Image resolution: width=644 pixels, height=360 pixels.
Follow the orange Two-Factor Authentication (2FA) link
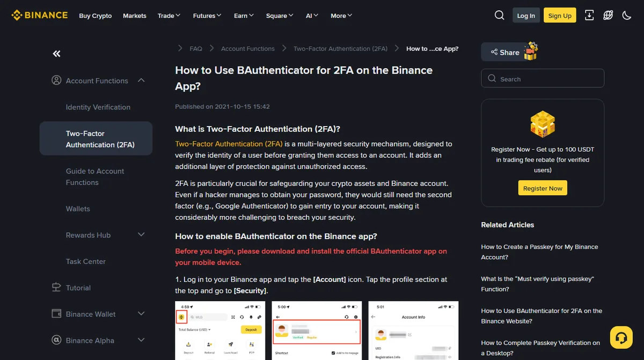[229, 144]
